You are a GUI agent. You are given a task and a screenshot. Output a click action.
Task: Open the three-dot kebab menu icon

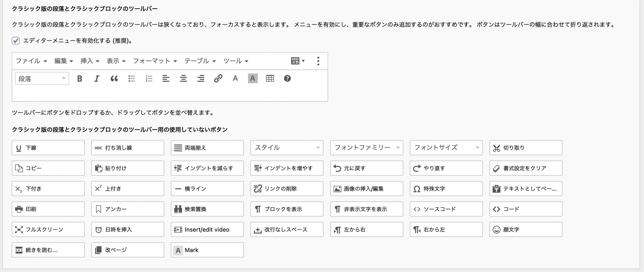pyautogui.click(x=318, y=61)
